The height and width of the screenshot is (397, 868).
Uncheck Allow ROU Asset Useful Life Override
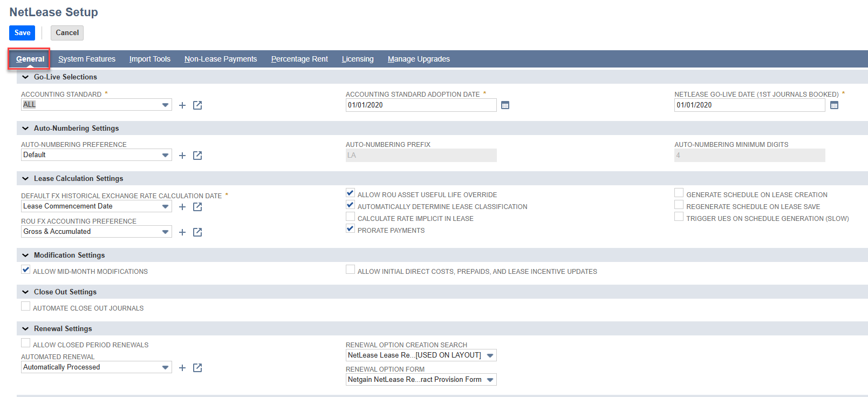coord(350,193)
